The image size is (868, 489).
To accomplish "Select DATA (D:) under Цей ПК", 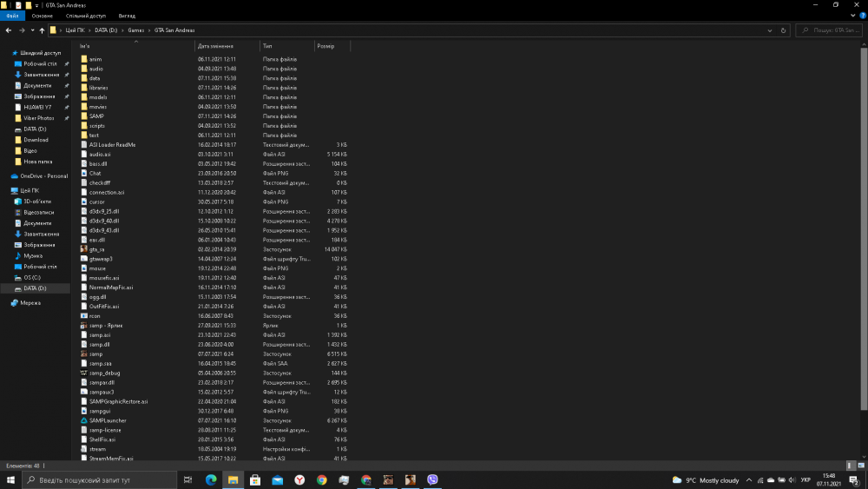I will [35, 287].
